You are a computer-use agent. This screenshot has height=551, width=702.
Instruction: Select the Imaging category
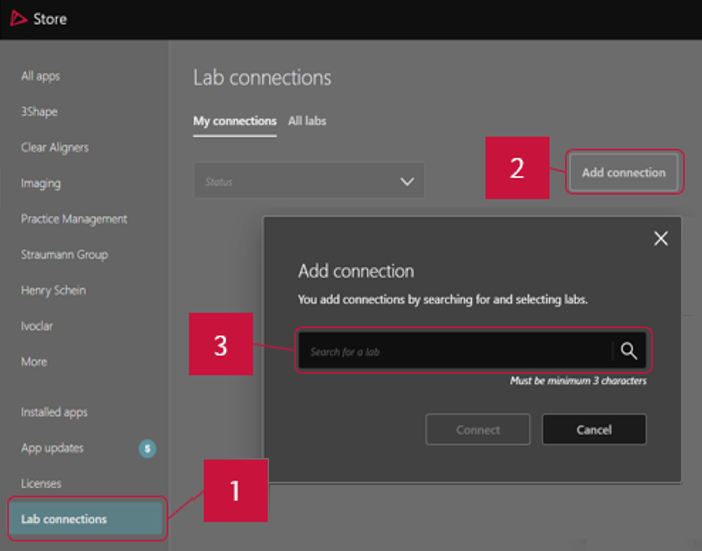point(41,183)
